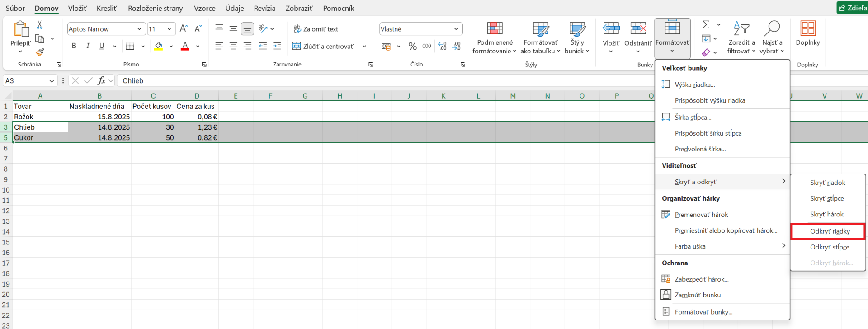This screenshot has height=329, width=868.
Task: Click Nájsť a vybrať button
Action: (772, 38)
